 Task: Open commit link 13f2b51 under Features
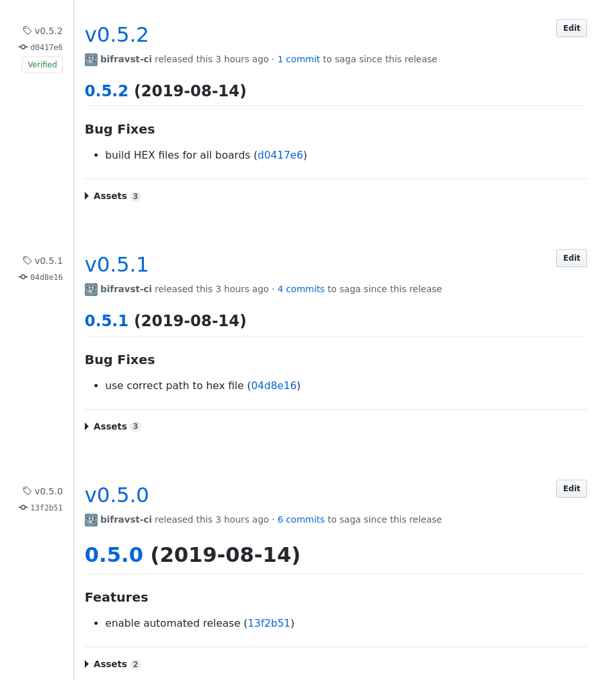(x=268, y=623)
